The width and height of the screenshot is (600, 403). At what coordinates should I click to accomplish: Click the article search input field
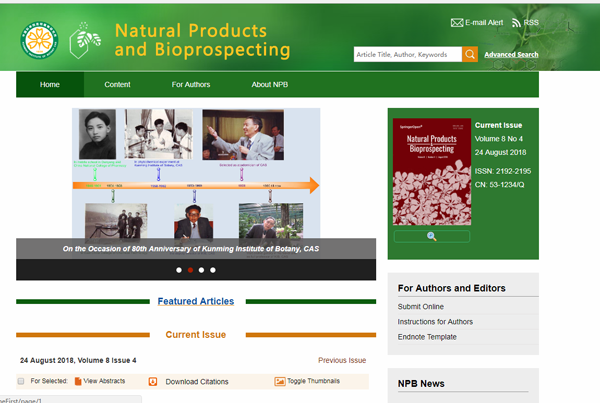(408, 54)
